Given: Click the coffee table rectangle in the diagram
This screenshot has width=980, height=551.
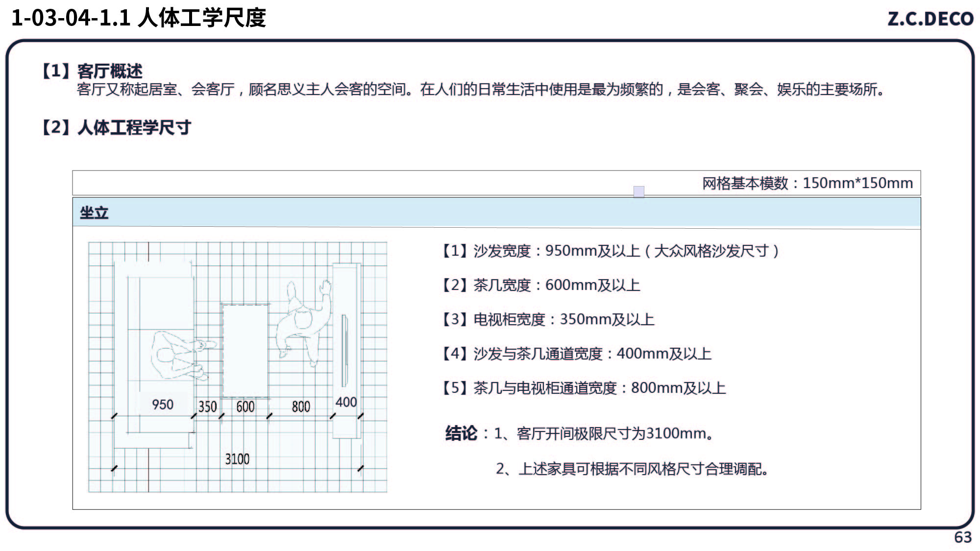Looking at the screenshot, I should (245, 350).
